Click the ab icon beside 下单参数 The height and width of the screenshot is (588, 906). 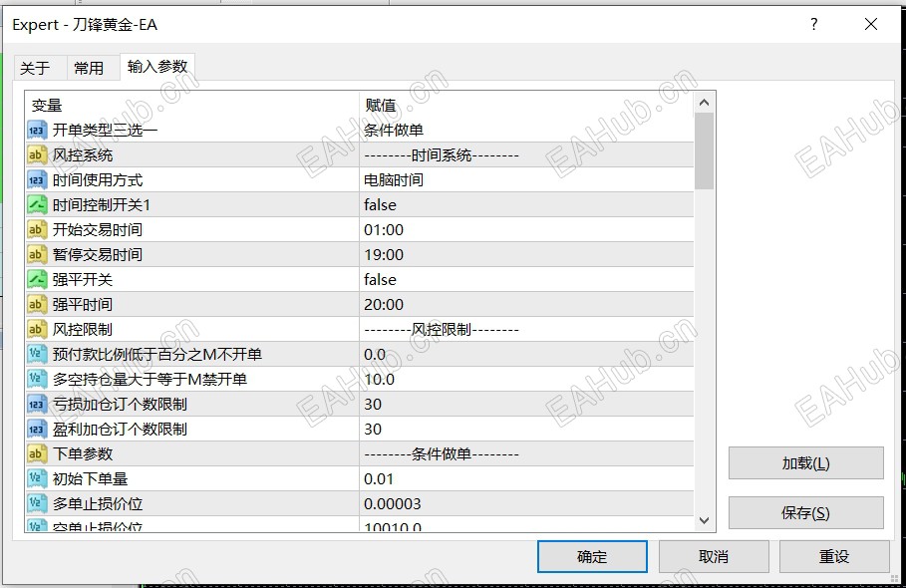pyautogui.click(x=37, y=454)
